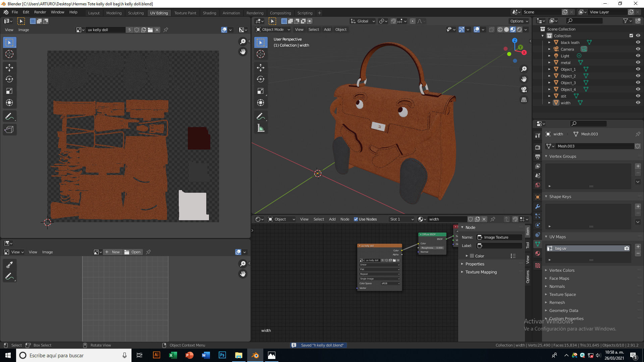Open the Material properties tab
The height and width of the screenshot is (362, 644).
[x=538, y=253]
